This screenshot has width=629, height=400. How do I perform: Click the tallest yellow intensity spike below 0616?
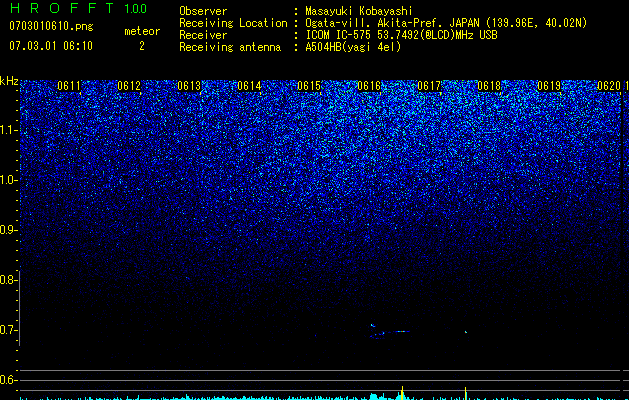402,393
